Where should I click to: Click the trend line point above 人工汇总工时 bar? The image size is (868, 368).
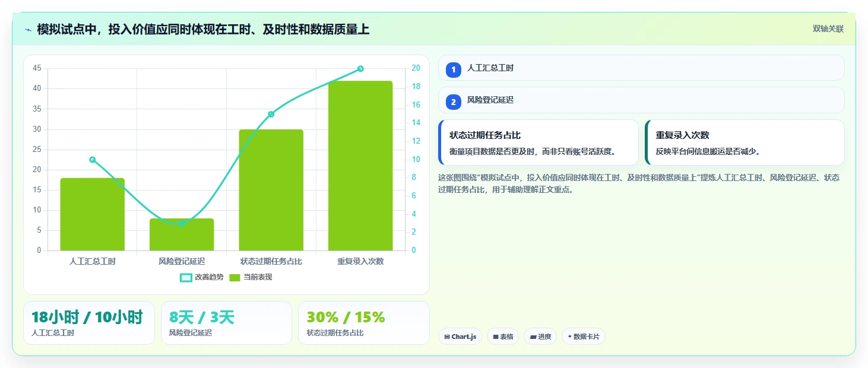93,160
